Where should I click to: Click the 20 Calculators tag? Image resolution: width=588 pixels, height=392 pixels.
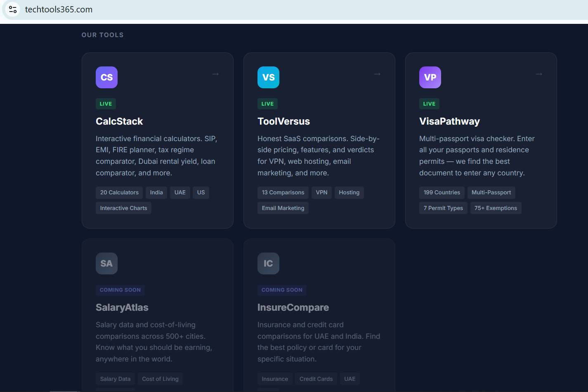[119, 192]
